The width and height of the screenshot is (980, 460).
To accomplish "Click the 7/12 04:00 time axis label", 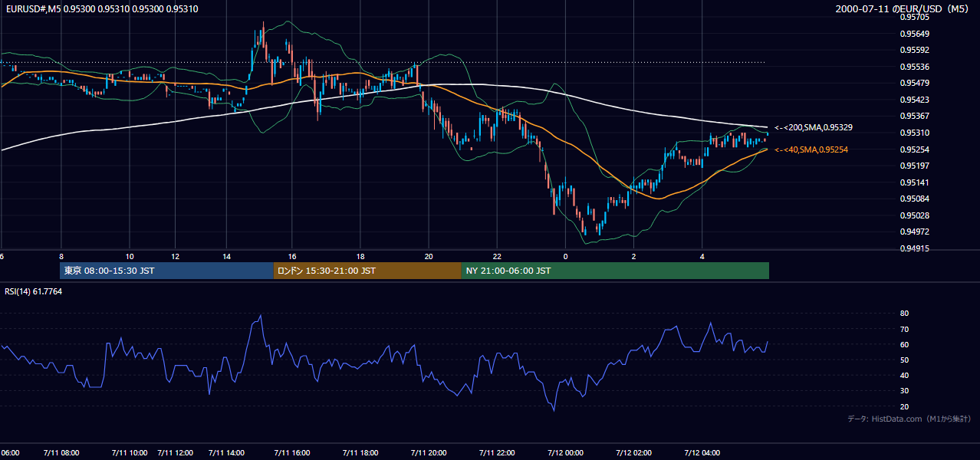I will [x=702, y=452].
